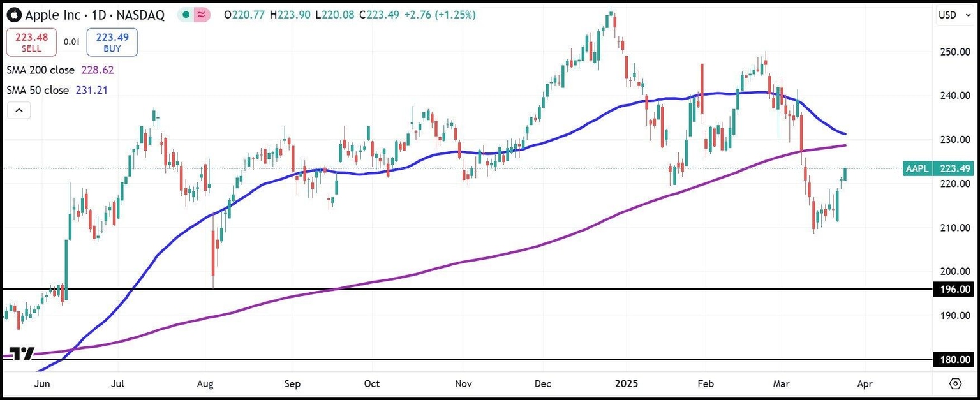Click the 2025 label on time axis
The image size is (980, 400).
(627, 384)
